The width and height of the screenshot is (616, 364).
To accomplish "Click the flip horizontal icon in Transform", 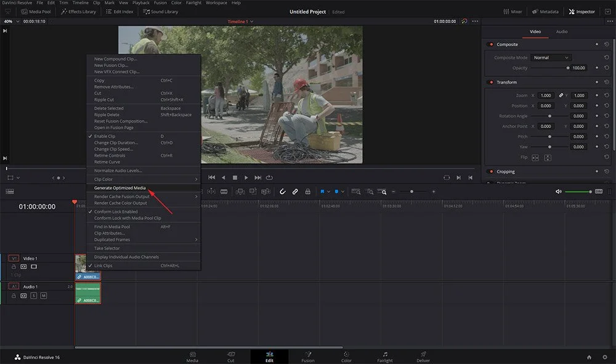I will point(535,158).
